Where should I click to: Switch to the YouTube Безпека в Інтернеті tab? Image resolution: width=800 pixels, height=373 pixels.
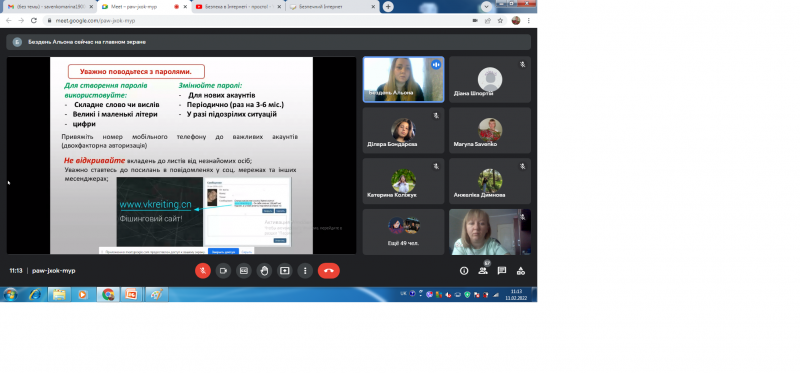coord(239,7)
